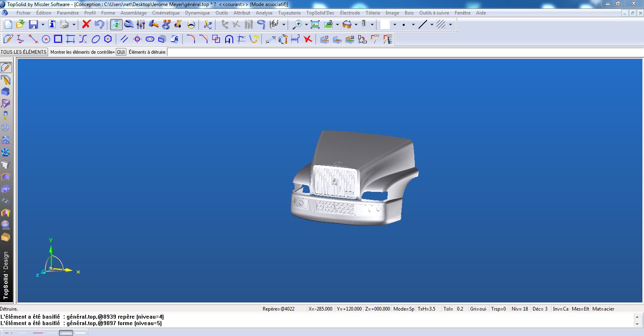This screenshot has width=644, height=336.
Task: Click the TOUS LES ÉLÉMENTS button
Action: [24, 52]
